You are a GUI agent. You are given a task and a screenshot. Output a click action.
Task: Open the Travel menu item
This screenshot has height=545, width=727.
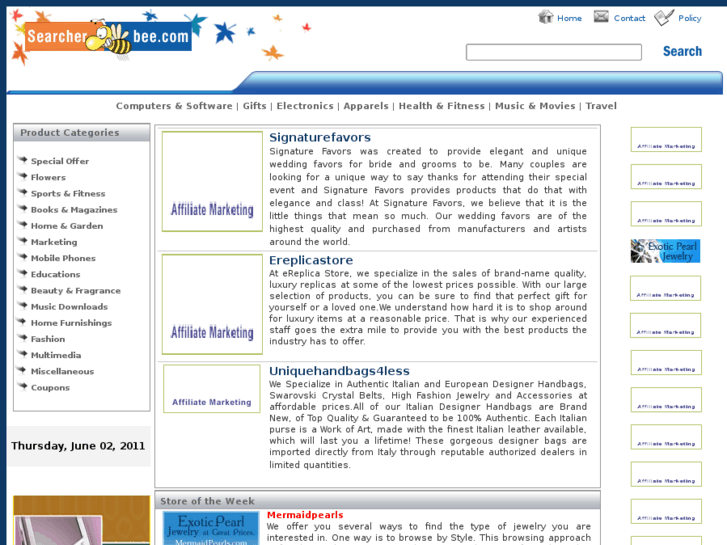tap(601, 106)
